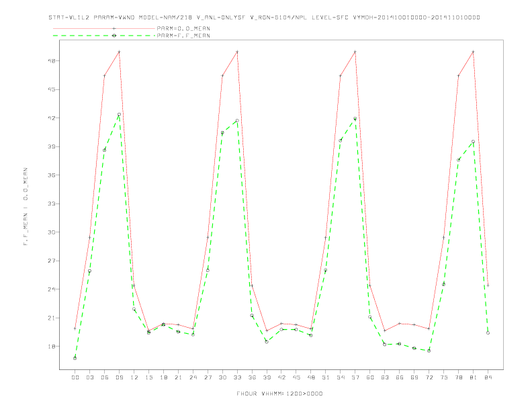The width and height of the screenshot is (532, 411).
Task: Click x-axis hour label 03
Action: (89, 377)
